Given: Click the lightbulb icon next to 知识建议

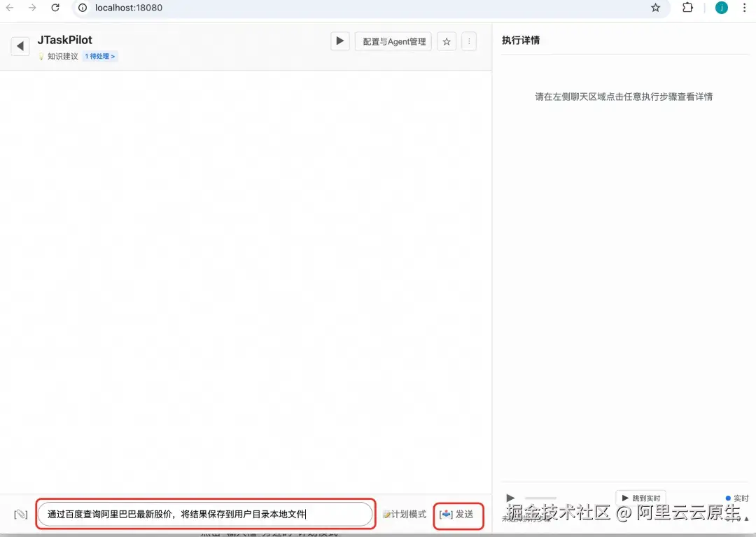Looking at the screenshot, I should click(41, 57).
